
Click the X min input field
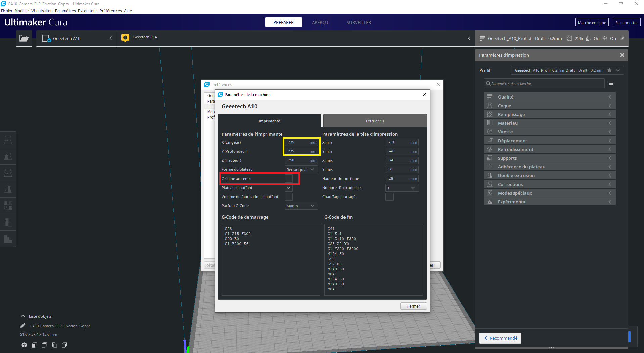pyautogui.click(x=402, y=142)
